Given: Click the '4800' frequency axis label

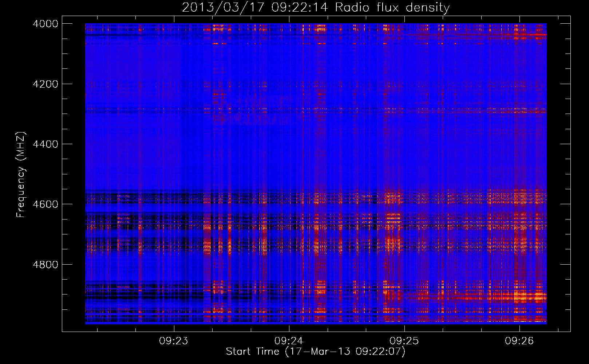Looking at the screenshot, I should click(46, 264).
